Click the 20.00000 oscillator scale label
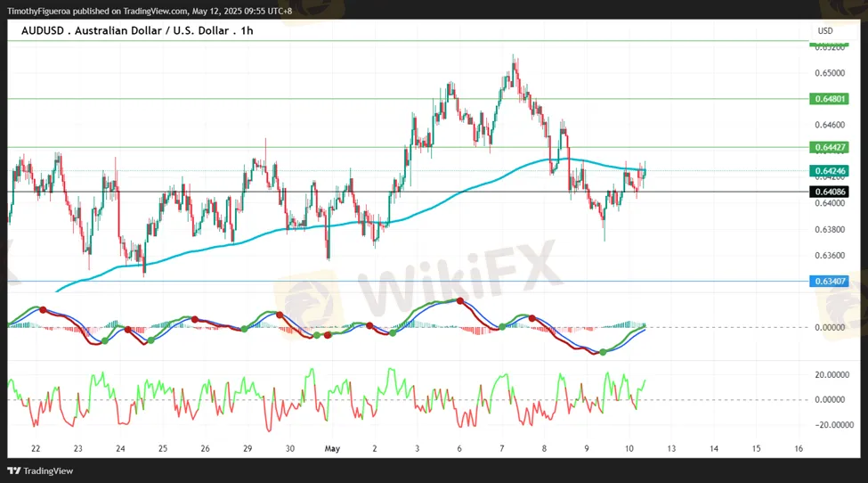Image resolution: width=868 pixels, height=483 pixels. pyautogui.click(x=831, y=374)
